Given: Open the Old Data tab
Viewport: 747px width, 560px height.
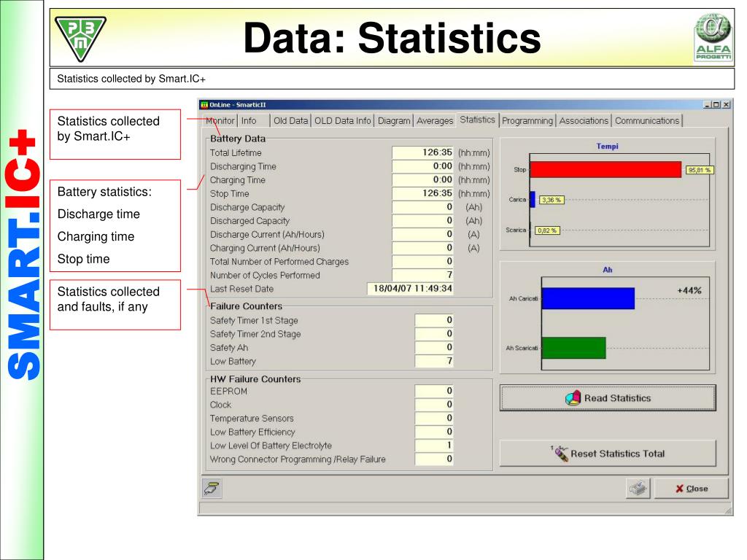Looking at the screenshot, I should pyautogui.click(x=290, y=121).
